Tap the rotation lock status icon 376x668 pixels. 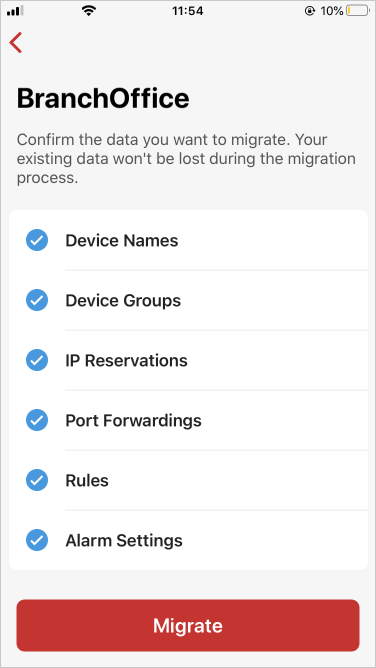[x=310, y=11]
